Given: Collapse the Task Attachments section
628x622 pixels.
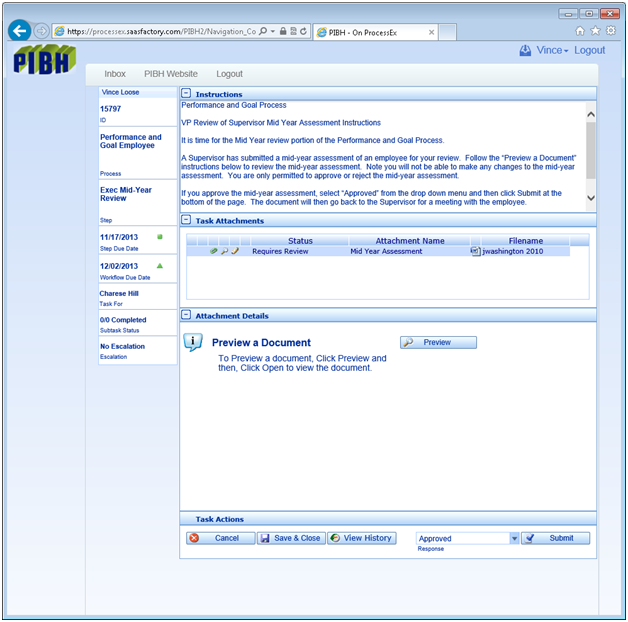Looking at the screenshot, I should coord(186,220).
